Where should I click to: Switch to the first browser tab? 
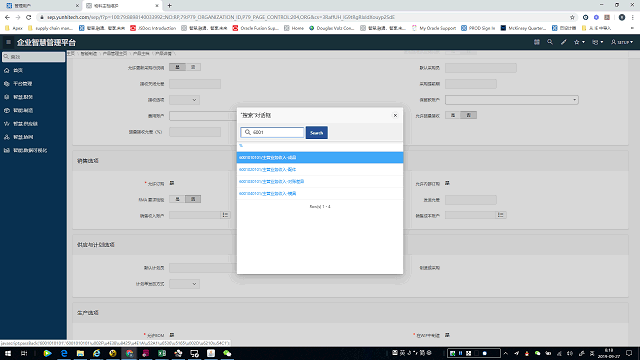pyautogui.click(x=42, y=6)
